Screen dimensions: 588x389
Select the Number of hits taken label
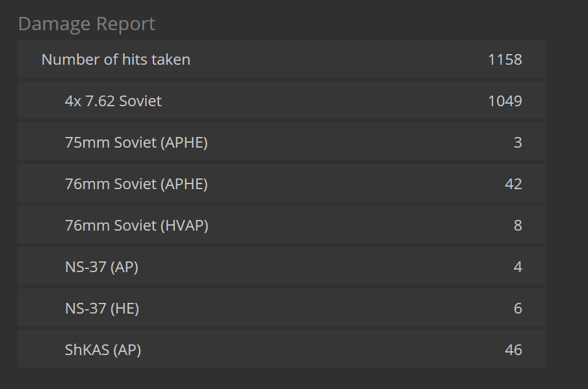click(116, 60)
